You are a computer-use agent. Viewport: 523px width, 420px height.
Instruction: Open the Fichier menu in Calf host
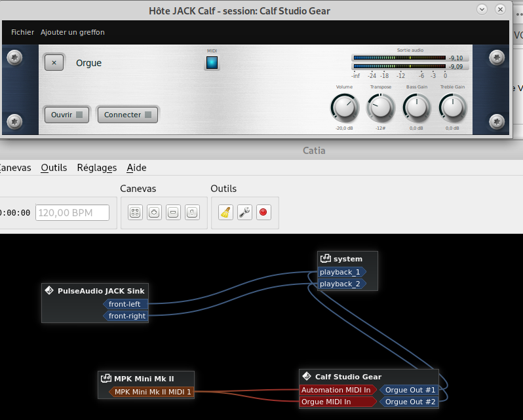pyautogui.click(x=22, y=32)
